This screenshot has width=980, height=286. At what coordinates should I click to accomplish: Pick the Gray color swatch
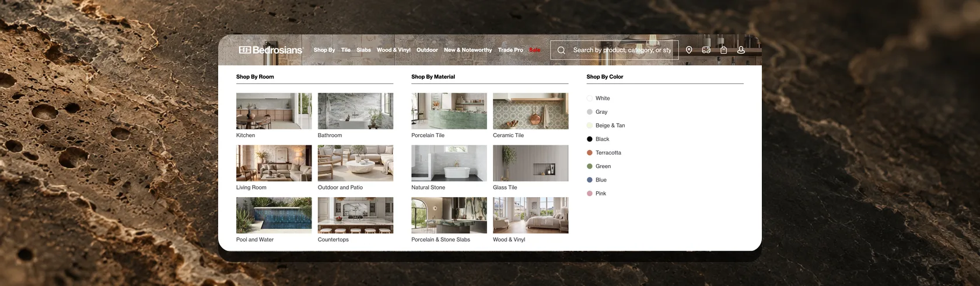tap(590, 112)
